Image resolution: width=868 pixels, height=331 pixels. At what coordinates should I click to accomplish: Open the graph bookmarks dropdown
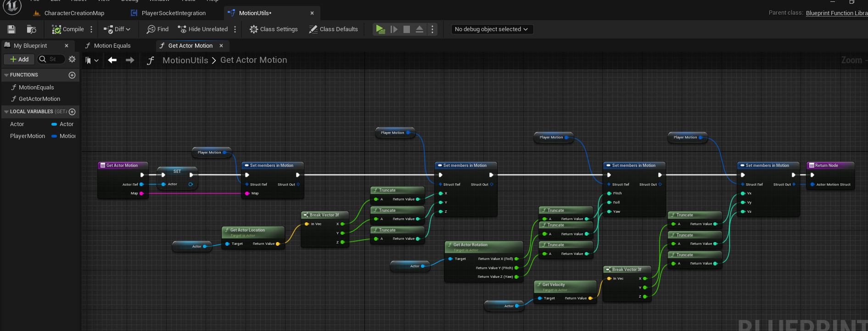coord(92,61)
